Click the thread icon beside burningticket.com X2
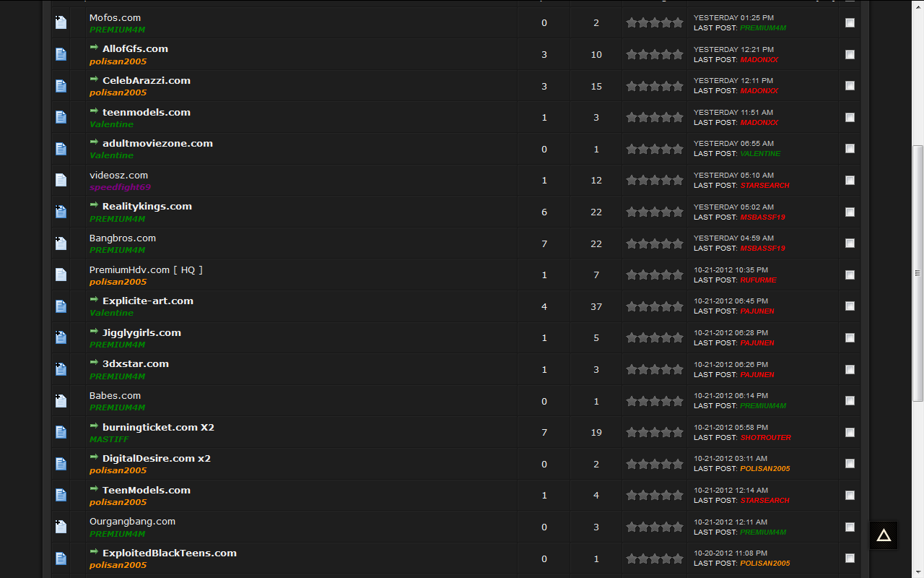The image size is (924, 578). (x=61, y=432)
